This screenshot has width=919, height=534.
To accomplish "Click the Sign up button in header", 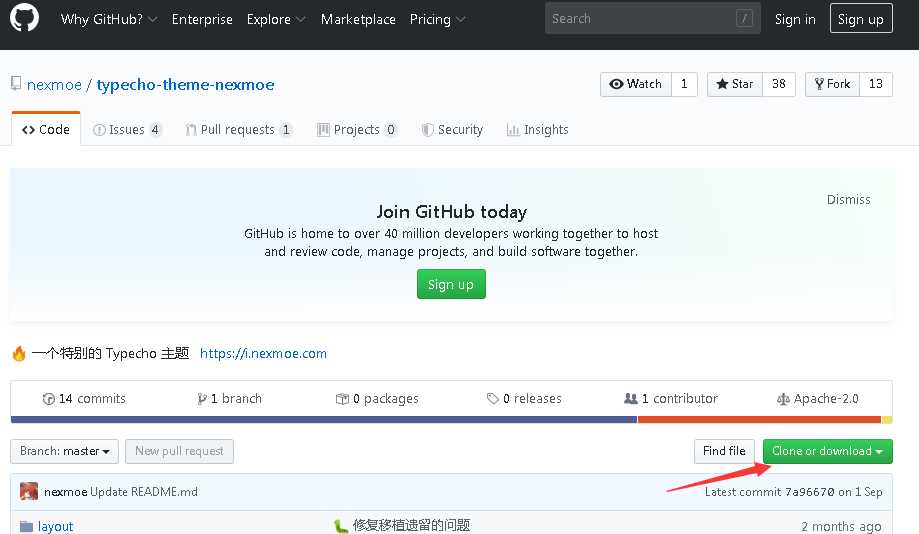I will (x=861, y=19).
